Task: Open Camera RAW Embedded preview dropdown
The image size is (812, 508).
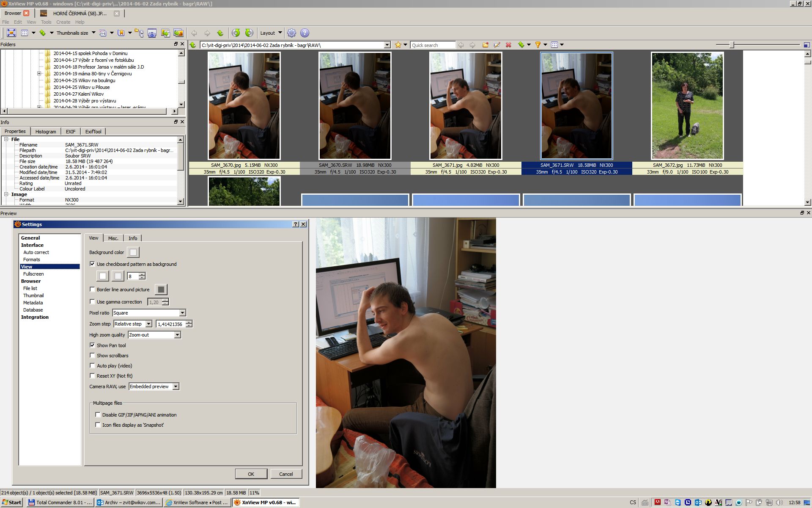Action: 176,387
